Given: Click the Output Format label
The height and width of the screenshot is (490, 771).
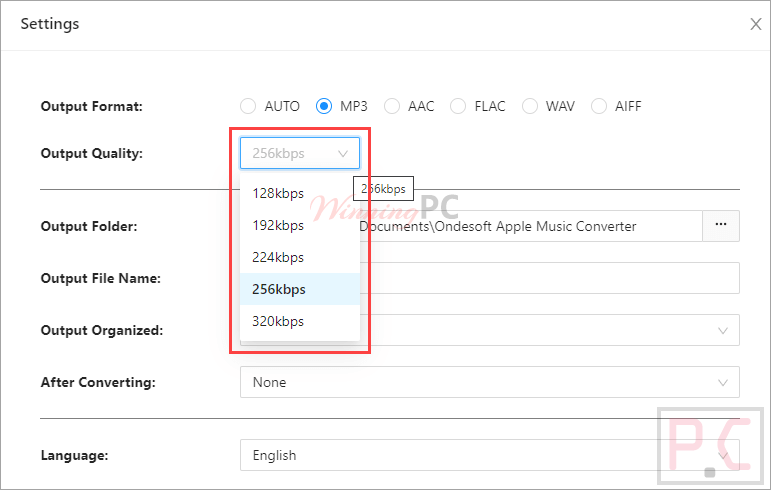Looking at the screenshot, I should pyautogui.click(x=91, y=106).
